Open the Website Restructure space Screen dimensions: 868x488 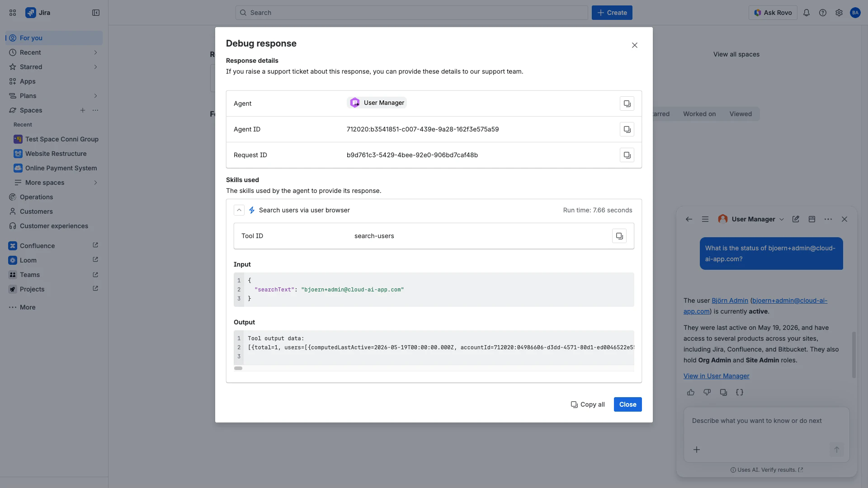(57, 154)
